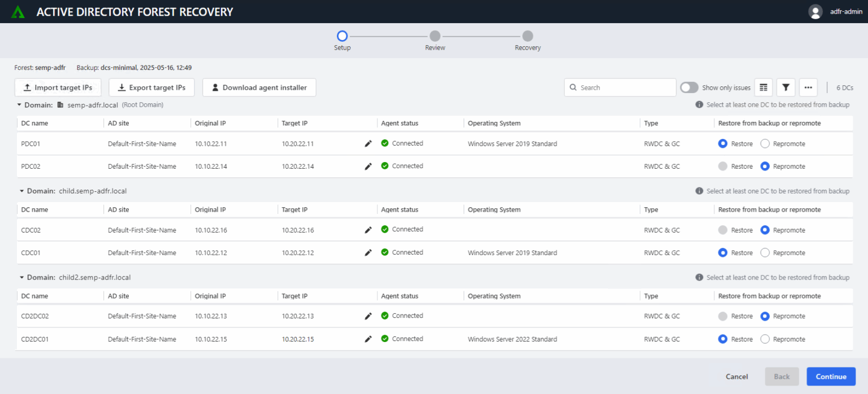Click the column view icon beside the filter
The height and width of the screenshot is (394, 868).
pos(763,87)
